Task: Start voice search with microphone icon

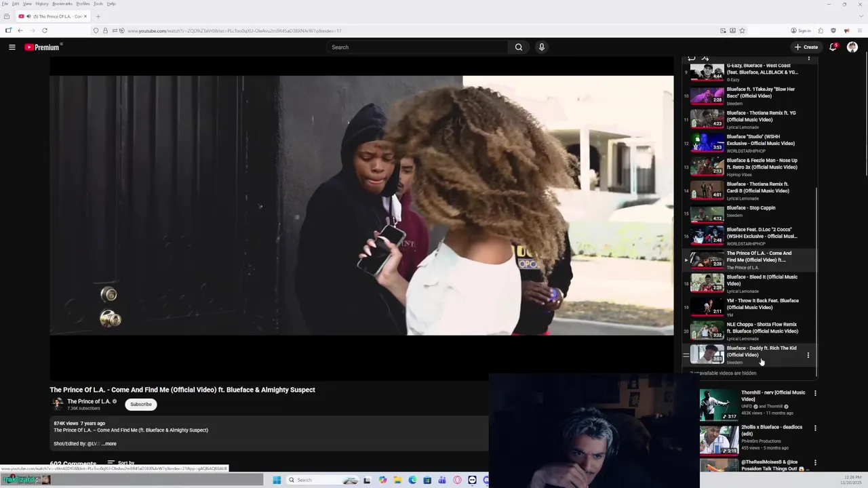Action: (541, 47)
